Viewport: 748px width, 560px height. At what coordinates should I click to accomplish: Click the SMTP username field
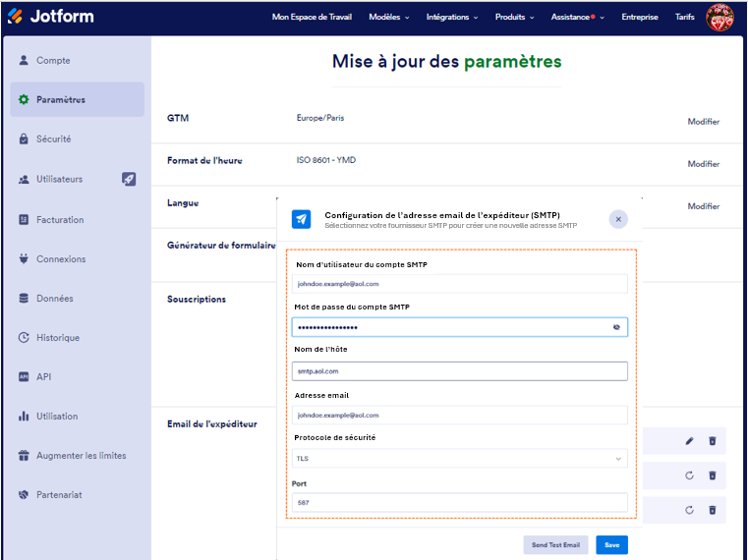[x=459, y=284]
